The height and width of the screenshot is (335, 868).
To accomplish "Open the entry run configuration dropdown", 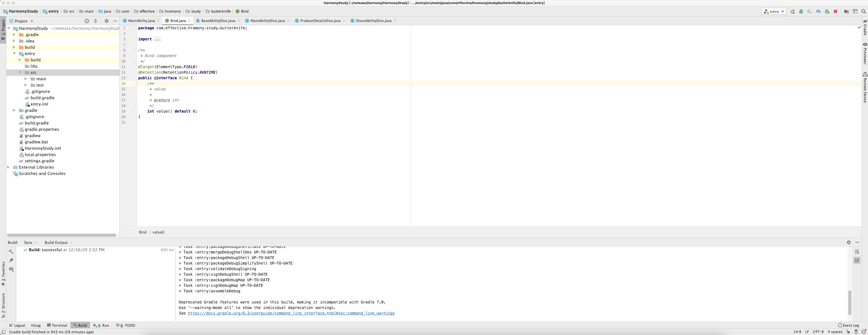I will 774,11.
